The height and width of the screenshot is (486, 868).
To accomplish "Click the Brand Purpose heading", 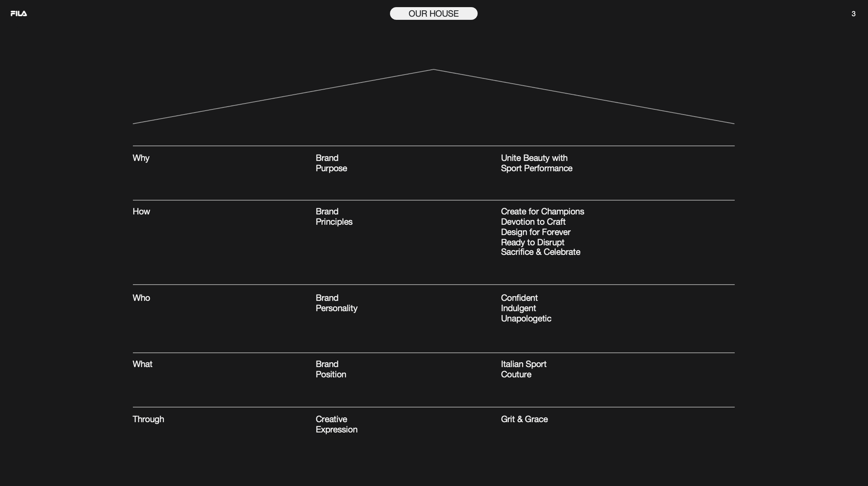I will click(x=331, y=163).
